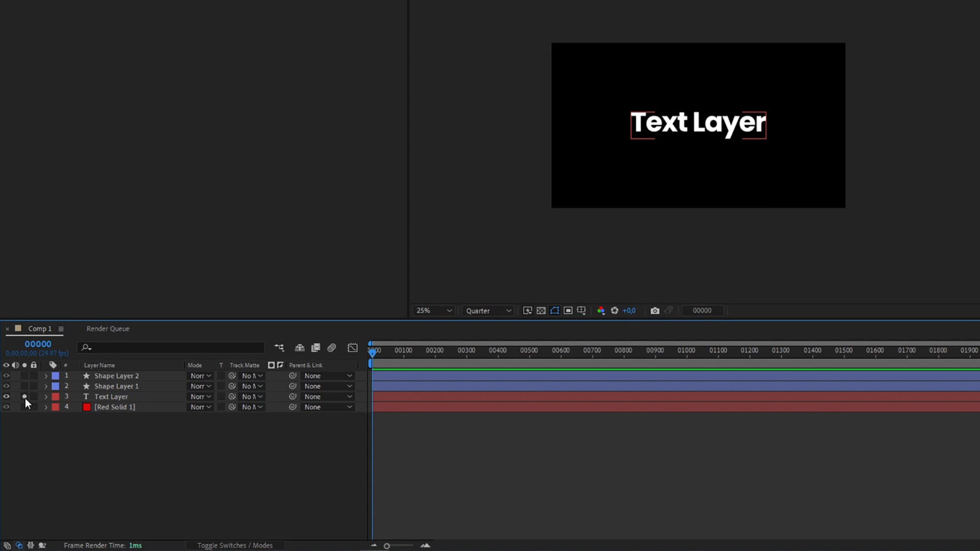This screenshot has height=551, width=980.
Task: Toggle visibility of Shape Layer 2
Action: 6,376
